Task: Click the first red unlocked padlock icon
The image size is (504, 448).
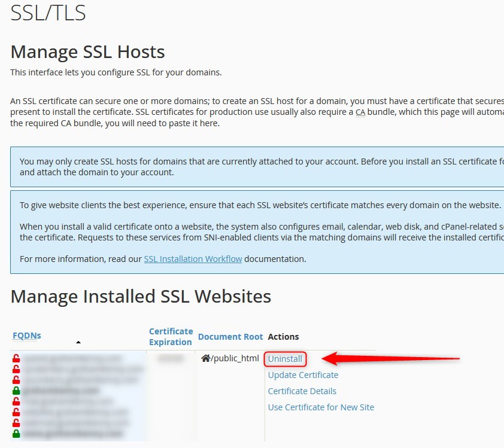Action: 16,359
